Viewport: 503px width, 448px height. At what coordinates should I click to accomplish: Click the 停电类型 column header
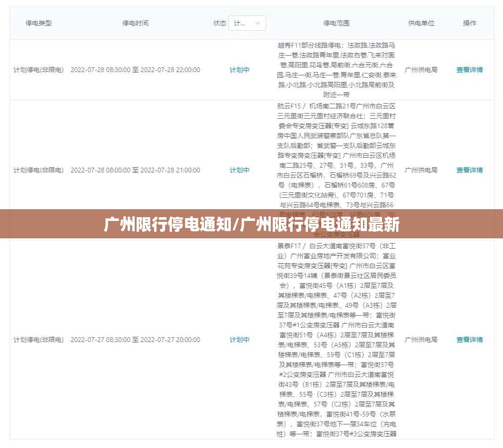pyautogui.click(x=39, y=23)
